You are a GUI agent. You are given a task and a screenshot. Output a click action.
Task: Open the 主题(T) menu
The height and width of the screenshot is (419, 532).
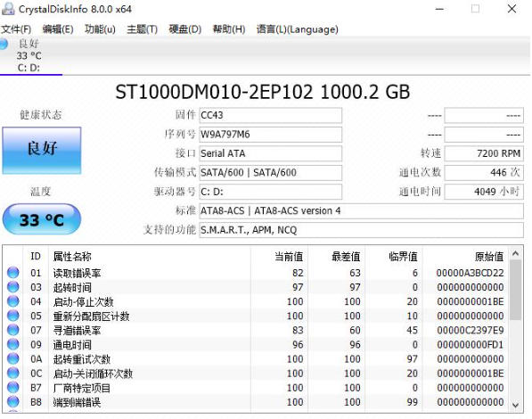[143, 29]
